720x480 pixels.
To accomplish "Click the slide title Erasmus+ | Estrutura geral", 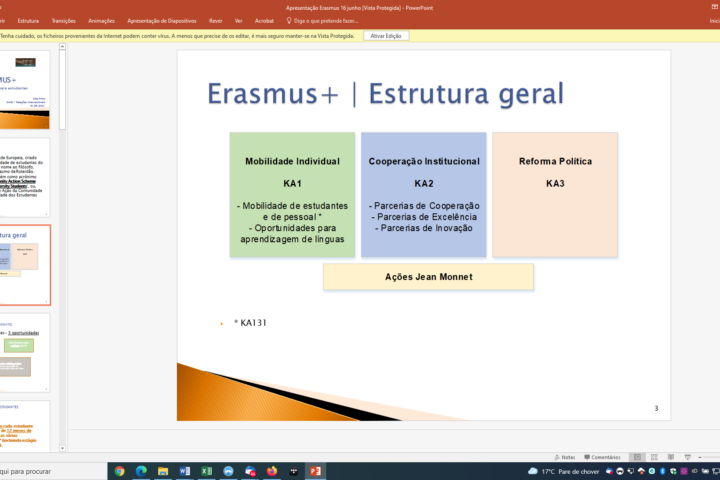I will [385, 94].
